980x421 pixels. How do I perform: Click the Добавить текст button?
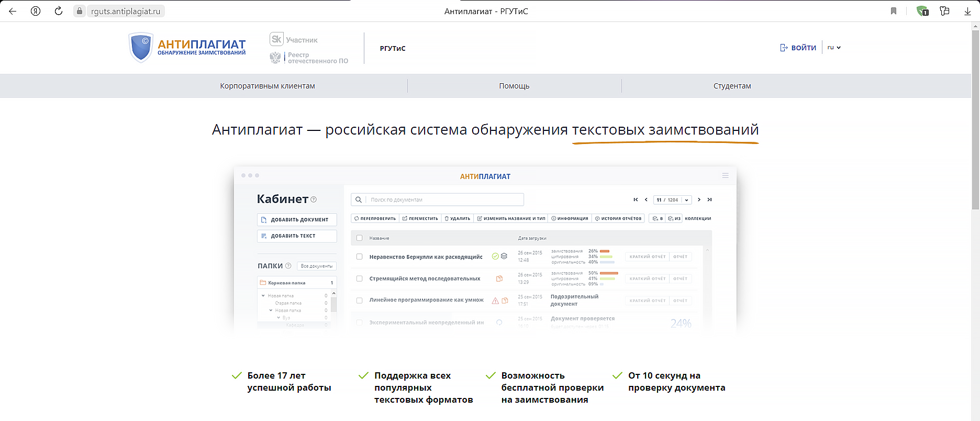[x=297, y=236]
